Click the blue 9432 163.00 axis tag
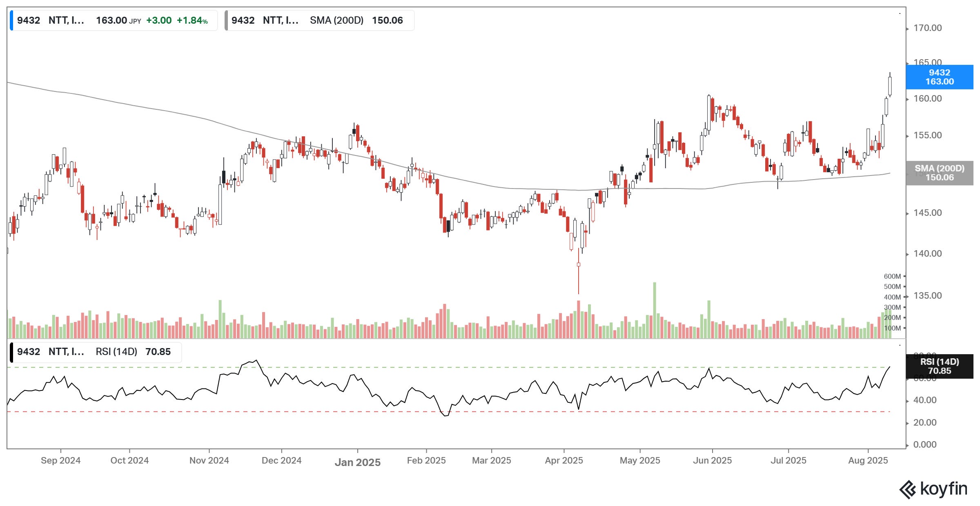Image resolution: width=980 pixels, height=506 pixels. 939,77
